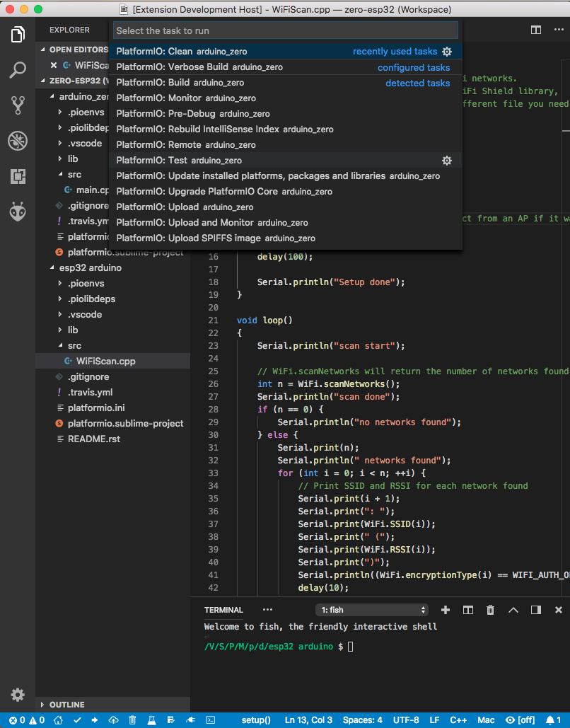Open the Source Control view

click(x=18, y=105)
